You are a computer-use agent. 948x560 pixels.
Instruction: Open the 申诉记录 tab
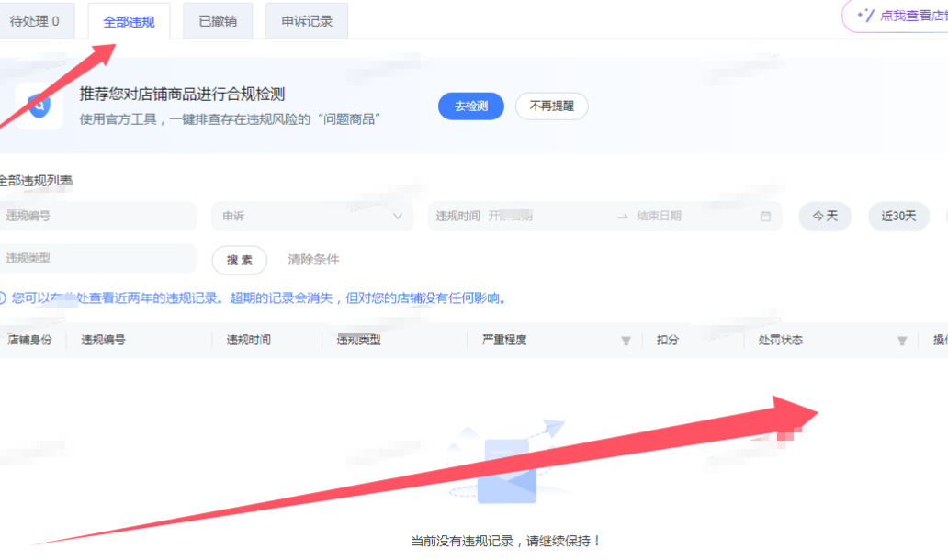(x=307, y=21)
